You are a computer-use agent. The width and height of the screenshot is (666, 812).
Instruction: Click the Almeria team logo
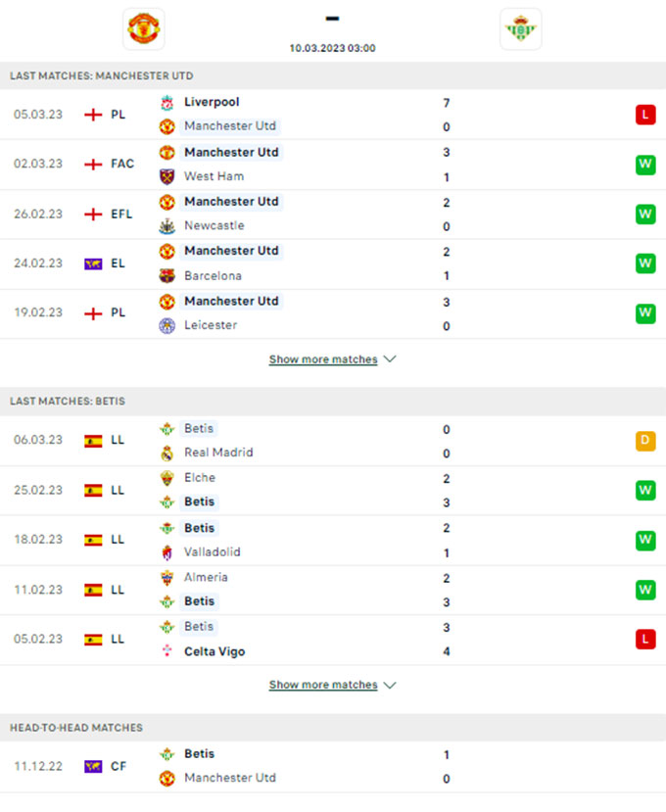(167, 578)
